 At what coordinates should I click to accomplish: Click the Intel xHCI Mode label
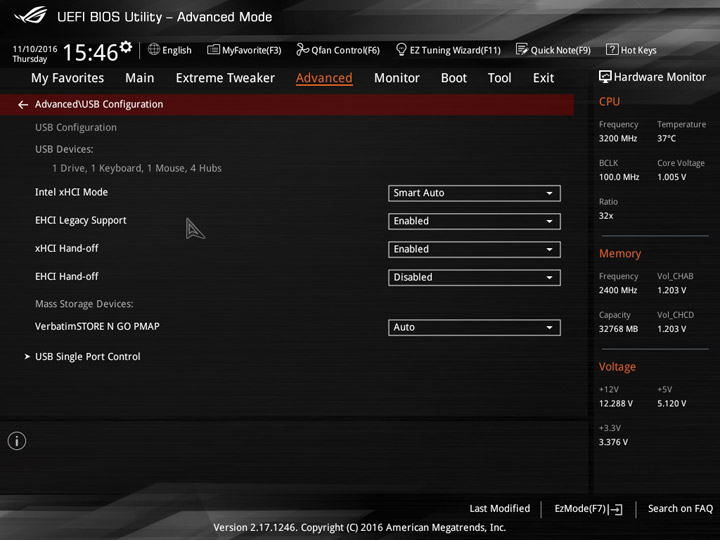pyautogui.click(x=71, y=192)
